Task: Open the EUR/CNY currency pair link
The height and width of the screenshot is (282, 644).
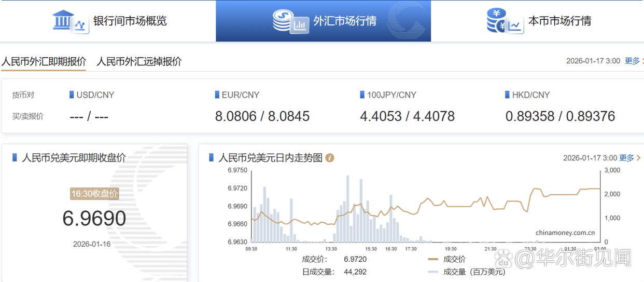Action: (x=241, y=95)
